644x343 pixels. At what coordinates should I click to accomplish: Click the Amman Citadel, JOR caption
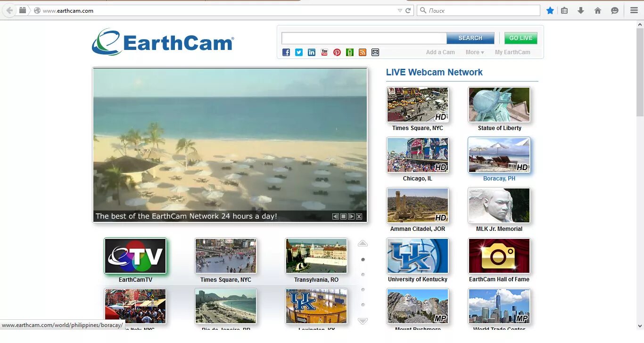coord(418,229)
